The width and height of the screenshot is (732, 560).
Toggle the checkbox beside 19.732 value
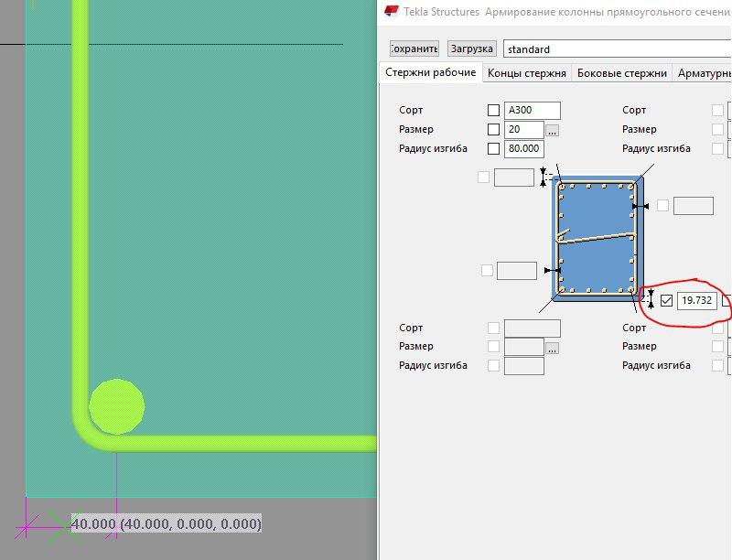pyautogui.click(x=666, y=300)
